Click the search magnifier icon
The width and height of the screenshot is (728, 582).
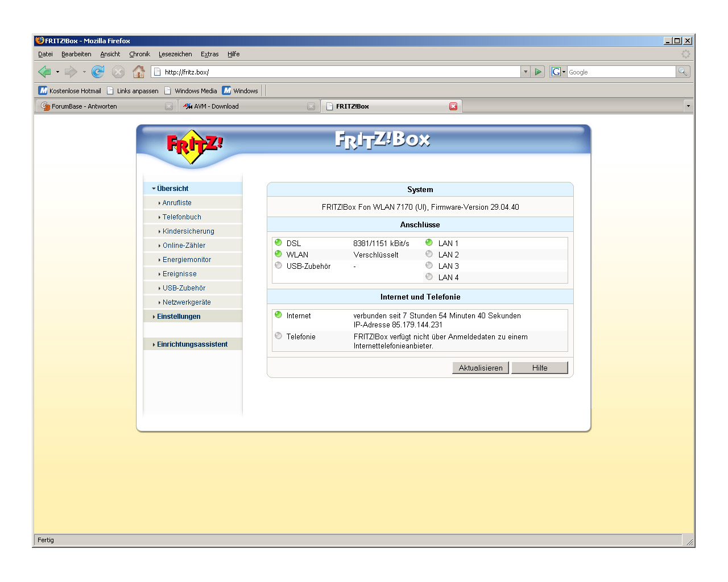pos(683,72)
